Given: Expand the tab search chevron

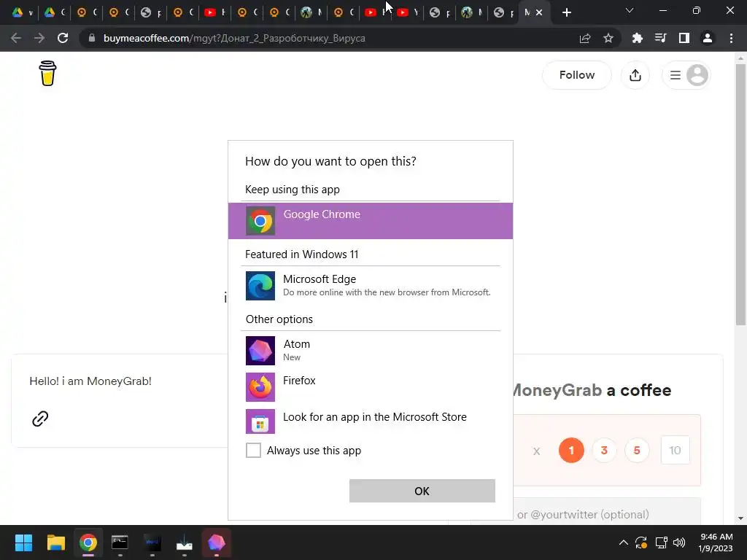Looking at the screenshot, I should 630,10.
